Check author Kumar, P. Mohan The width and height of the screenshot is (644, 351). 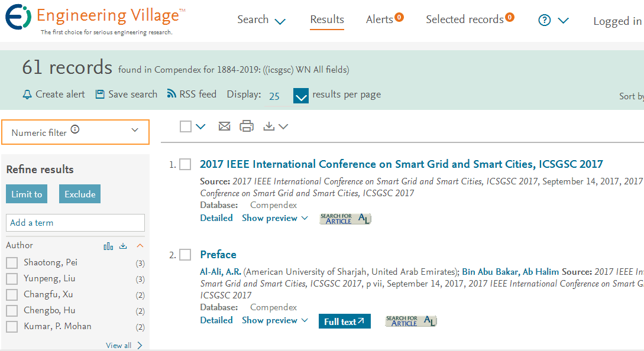[x=12, y=327]
